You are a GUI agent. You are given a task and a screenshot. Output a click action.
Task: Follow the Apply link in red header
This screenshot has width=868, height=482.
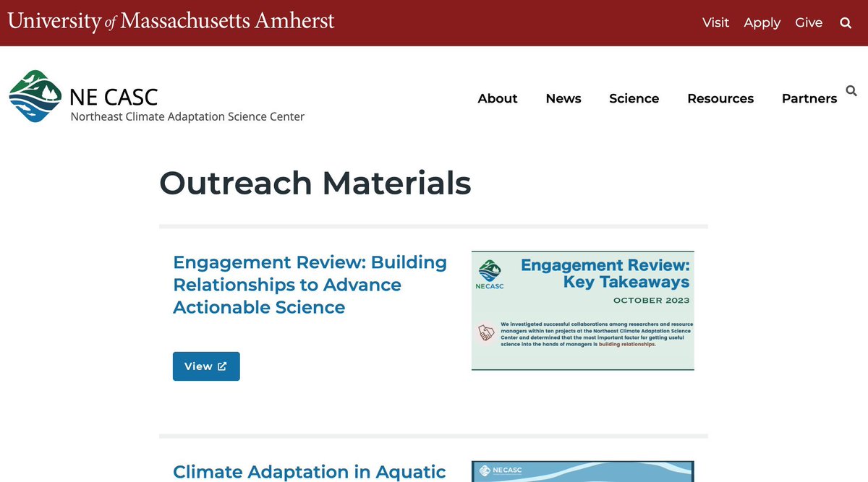[762, 22]
